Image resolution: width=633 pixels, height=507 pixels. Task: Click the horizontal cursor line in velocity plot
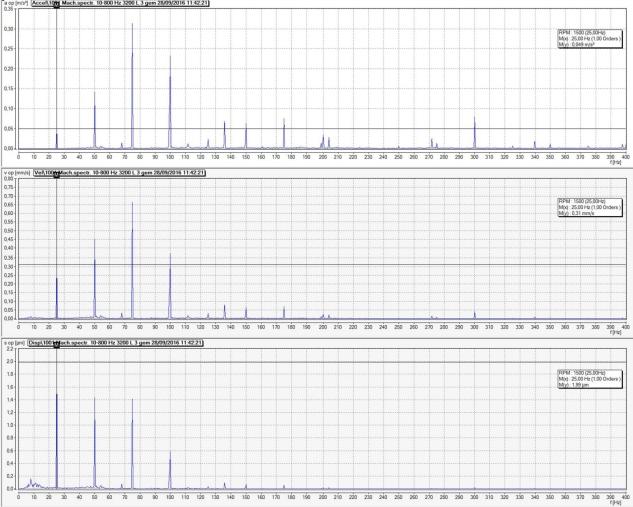coord(322,265)
